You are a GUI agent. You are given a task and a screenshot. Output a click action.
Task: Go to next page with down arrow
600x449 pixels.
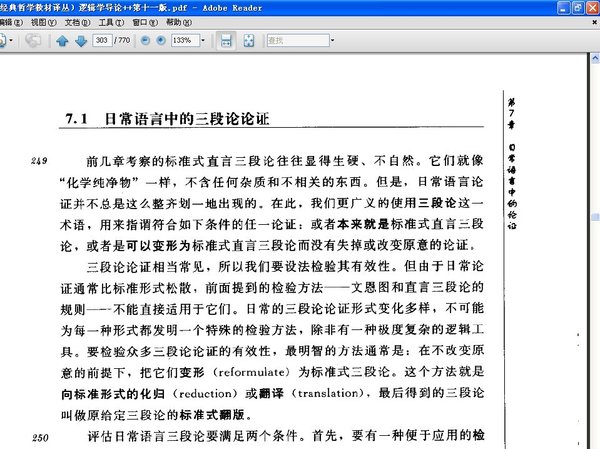click(81, 40)
